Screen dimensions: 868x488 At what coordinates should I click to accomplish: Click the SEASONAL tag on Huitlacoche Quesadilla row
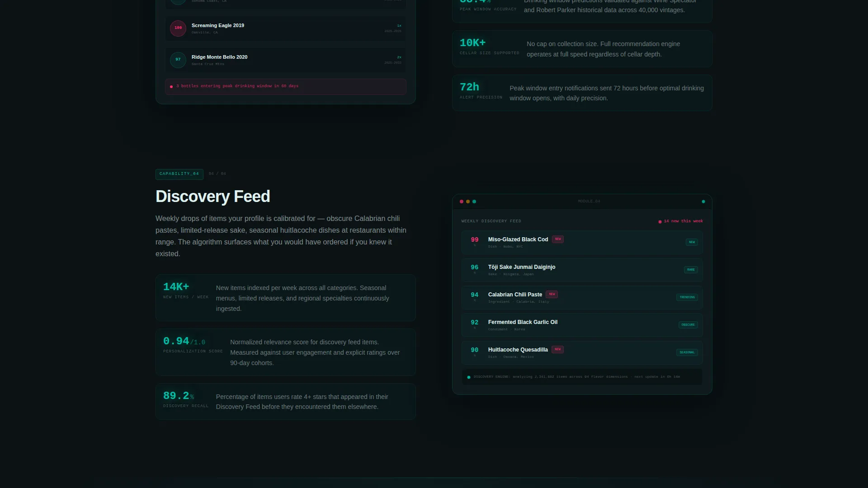(687, 352)
